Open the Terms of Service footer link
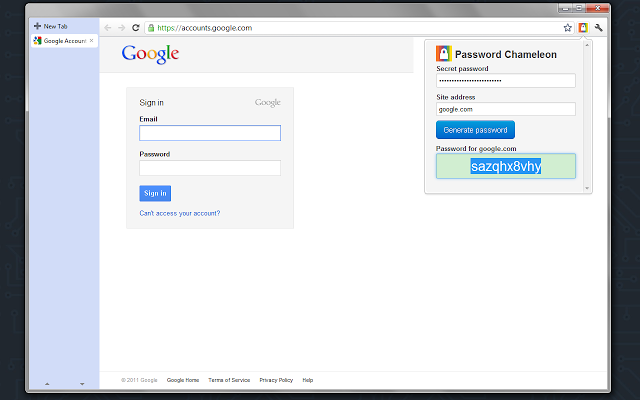The height and width of the screenshot is (400, 640). (229, 380)
